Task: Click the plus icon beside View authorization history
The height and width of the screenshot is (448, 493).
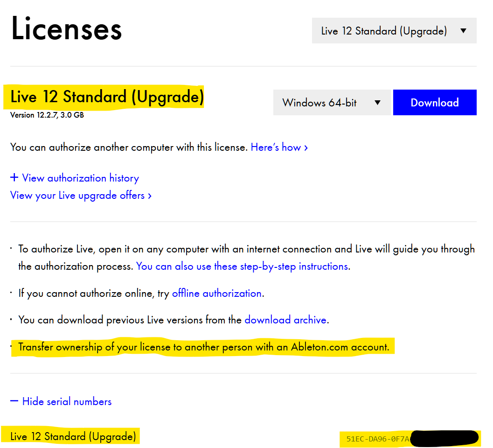Action: click(14, 178)
